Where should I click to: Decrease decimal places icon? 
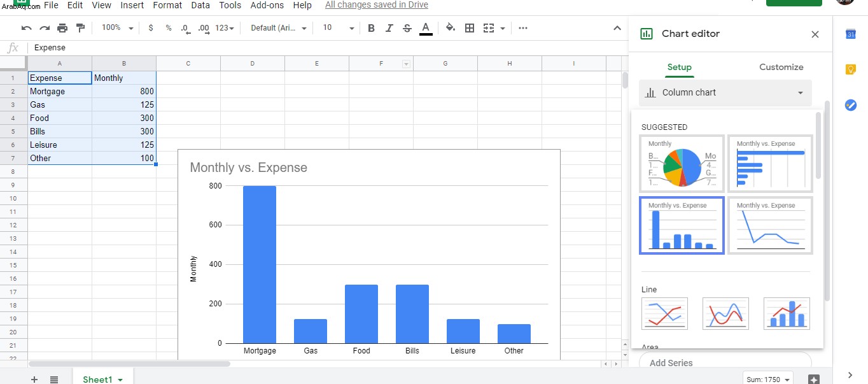[x=185, y=28]
